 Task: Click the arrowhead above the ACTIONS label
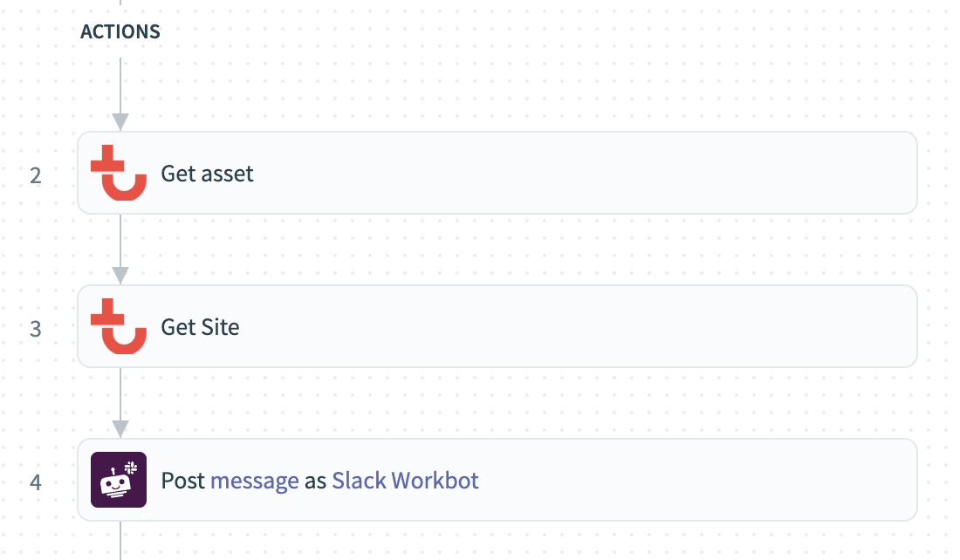(120, 5)
